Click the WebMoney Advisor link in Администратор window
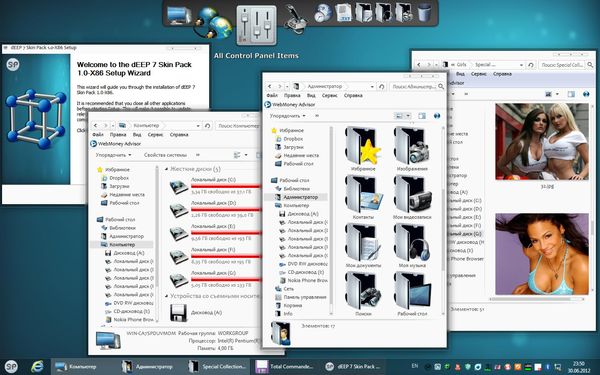 pos(290,104)
